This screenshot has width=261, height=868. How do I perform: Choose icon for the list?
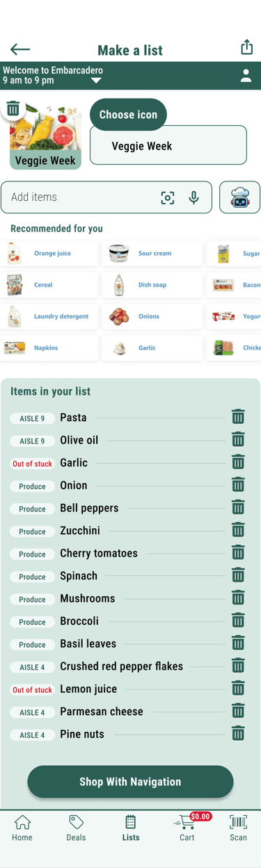(x=128, y=115)
